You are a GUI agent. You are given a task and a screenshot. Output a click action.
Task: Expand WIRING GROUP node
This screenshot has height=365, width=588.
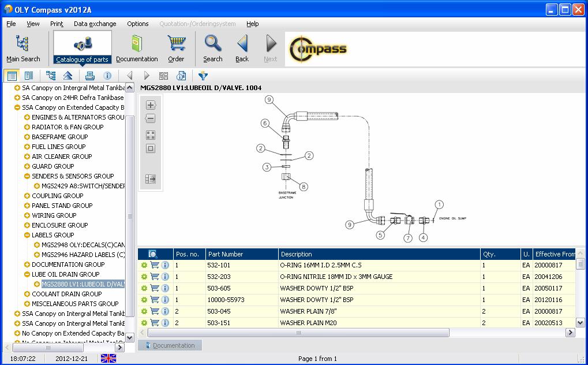point(27,215)
